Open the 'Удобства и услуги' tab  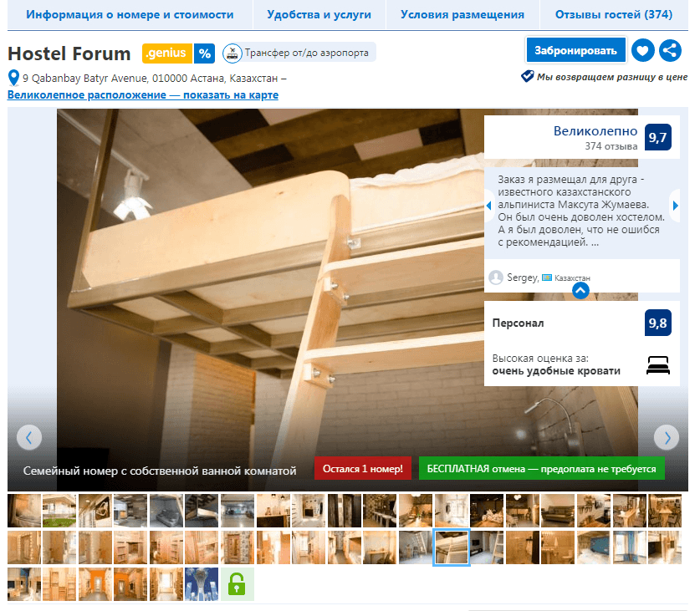319,15
